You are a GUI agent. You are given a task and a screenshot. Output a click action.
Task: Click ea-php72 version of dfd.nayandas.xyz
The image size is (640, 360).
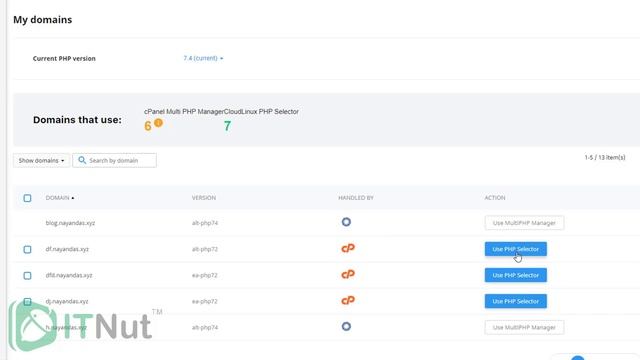point(204,275)
